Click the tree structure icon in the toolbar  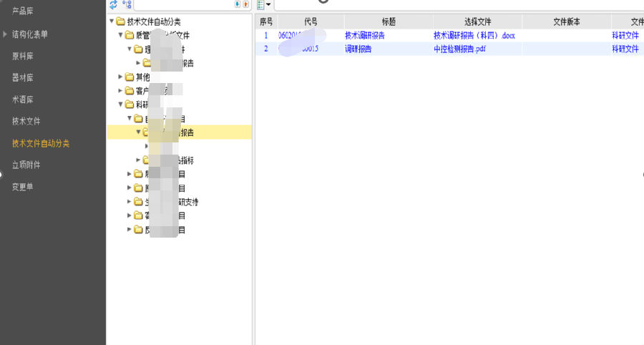pos(127,4)
